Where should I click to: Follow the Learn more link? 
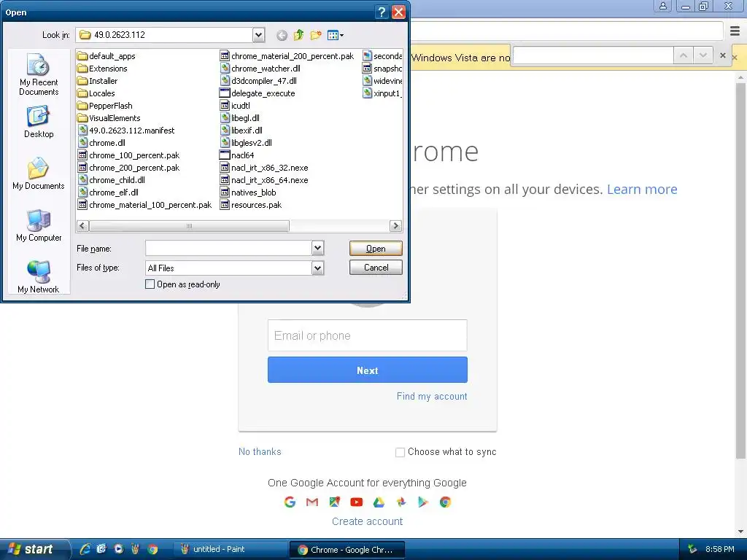click(x=642, y=189)
